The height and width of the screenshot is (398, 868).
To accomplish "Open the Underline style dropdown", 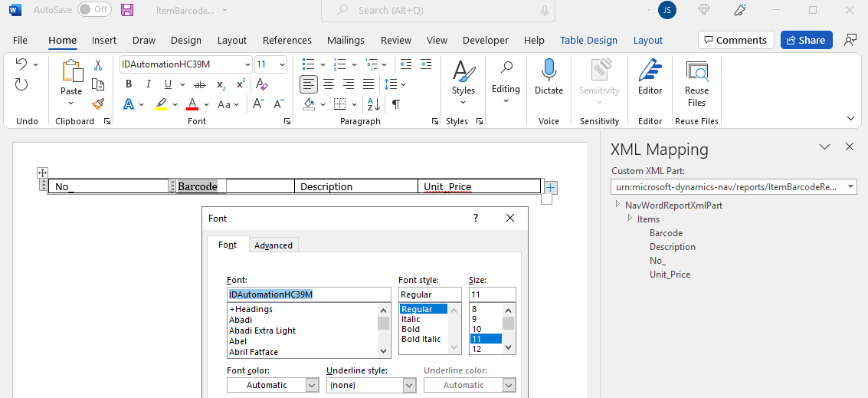I will pos(409,385).
